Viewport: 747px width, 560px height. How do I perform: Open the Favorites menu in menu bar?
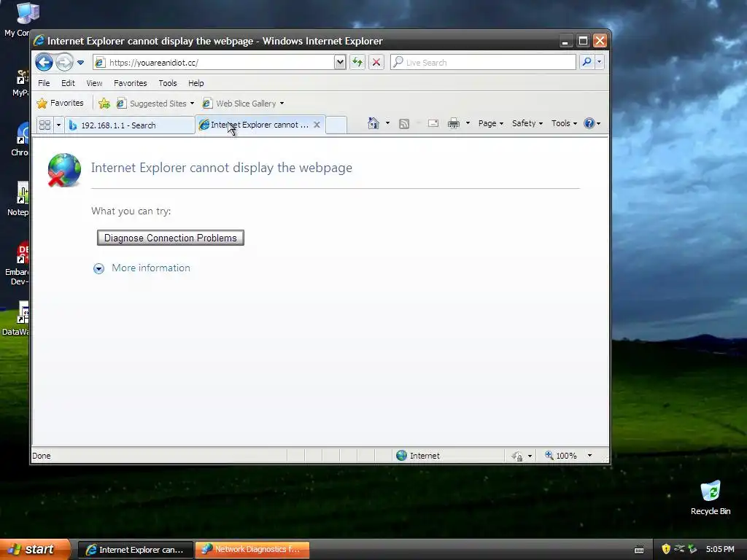(130, 83)
